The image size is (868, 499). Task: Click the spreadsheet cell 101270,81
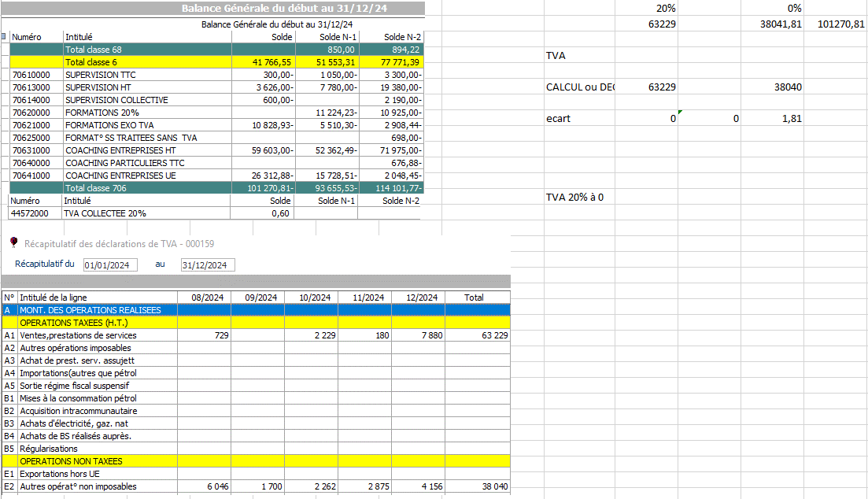tap(835, 24)
